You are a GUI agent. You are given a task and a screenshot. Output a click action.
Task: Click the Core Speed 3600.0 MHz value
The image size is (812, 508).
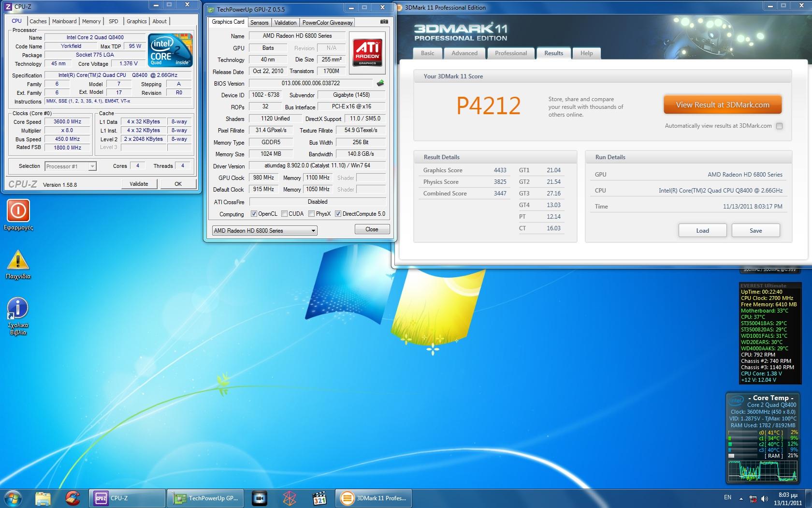tap(67, 122)
